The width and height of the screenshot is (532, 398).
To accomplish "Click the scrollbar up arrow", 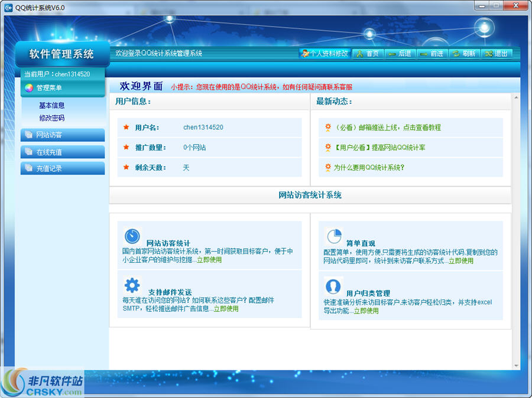I will pos(516,97).
